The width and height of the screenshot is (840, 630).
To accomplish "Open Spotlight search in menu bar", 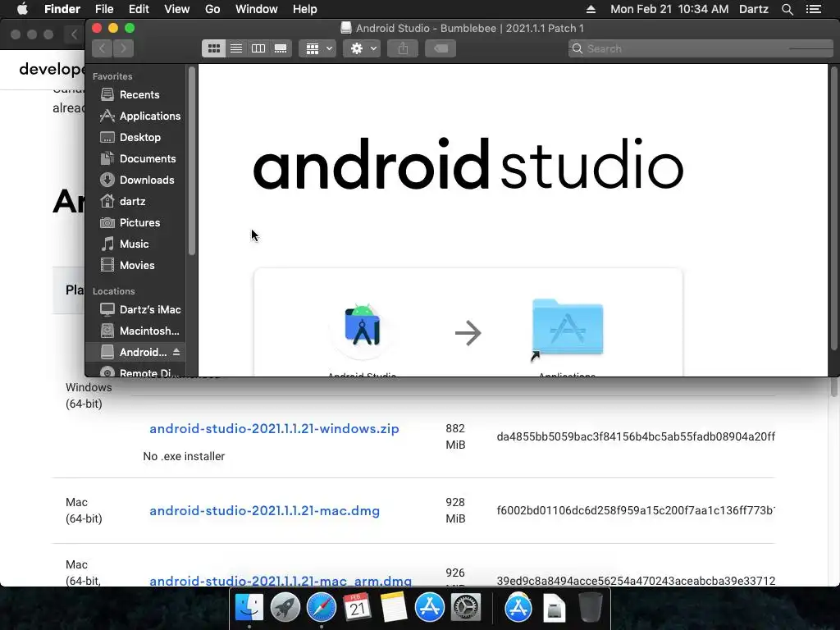I will tap(787, 9).
